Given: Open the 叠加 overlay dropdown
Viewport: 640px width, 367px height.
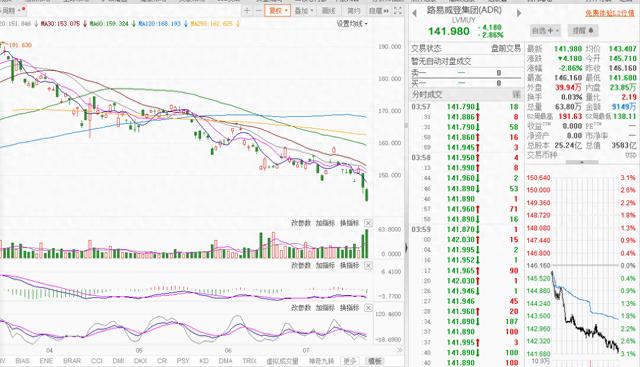Looking at the screenshot, I should (x=304, y=11).
